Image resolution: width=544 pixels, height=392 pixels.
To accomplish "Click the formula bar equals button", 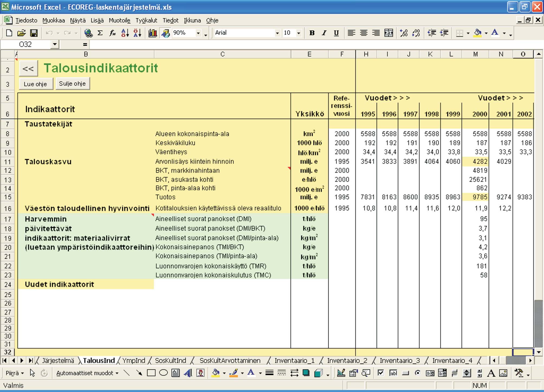I will [x=85, y=44].
